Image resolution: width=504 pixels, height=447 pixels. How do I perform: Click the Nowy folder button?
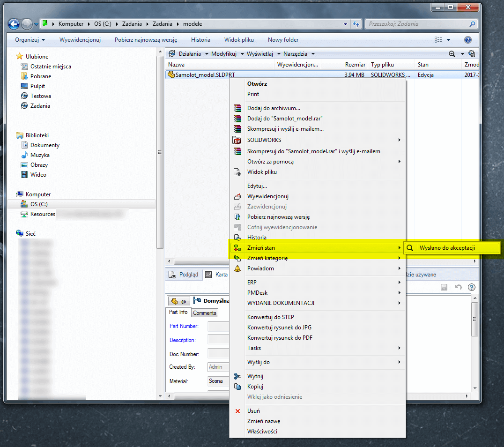[x=283, y=40]
